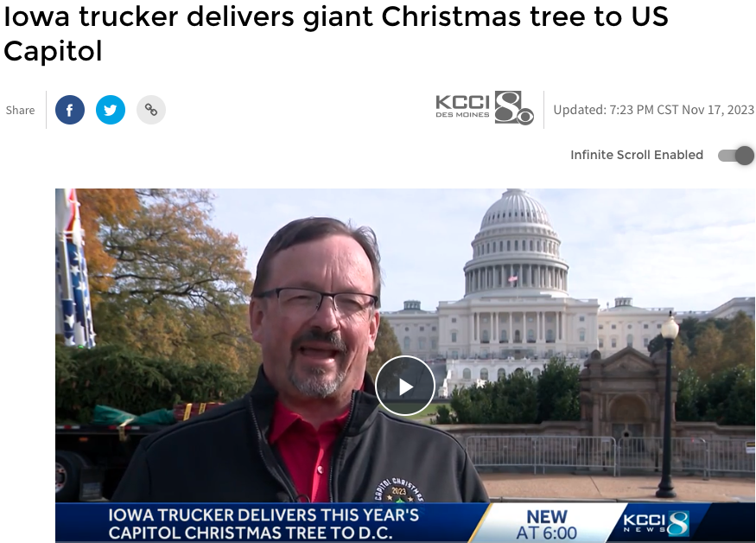The height and width of the screenshot is (543, 756).
Task: Click the Updated 7:23 PM CST timestamp
Action: click(x=653, y=110)
